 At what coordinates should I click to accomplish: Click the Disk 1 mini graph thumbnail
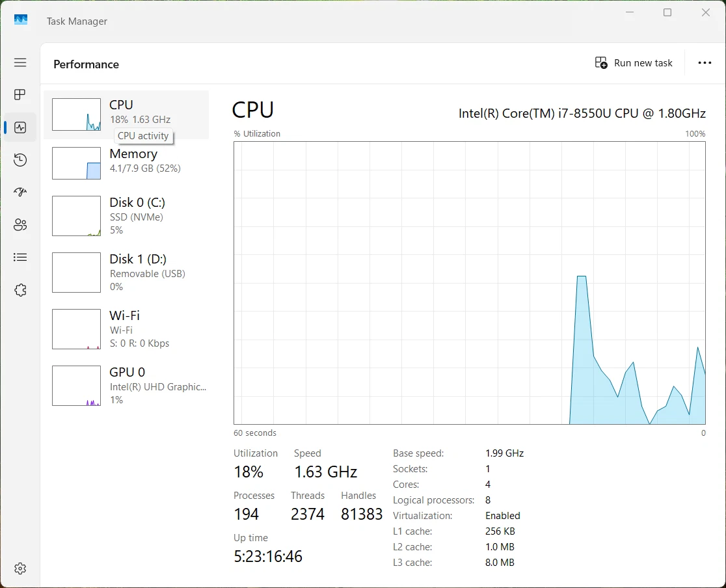tap(76, 273)
